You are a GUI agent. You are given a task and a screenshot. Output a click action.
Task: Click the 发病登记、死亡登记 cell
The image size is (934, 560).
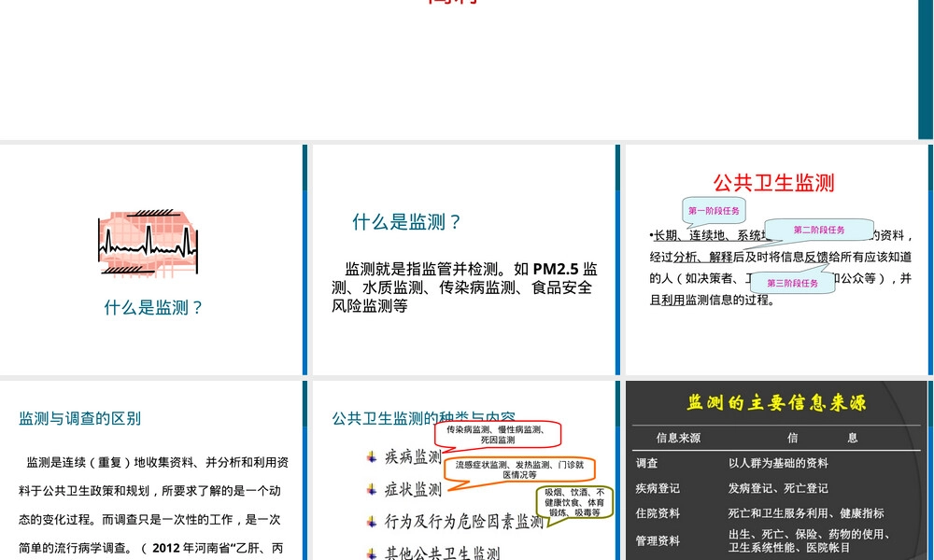click(x=777, y=488)
